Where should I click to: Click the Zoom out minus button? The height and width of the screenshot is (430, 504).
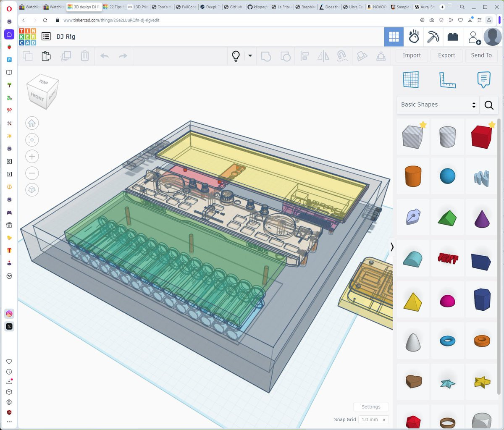point(32,173)
